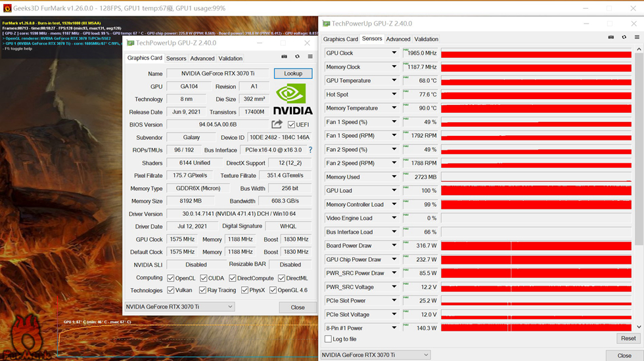Click Close button in Sensors GPU-Z window
The image size is (644, 361).
click(624, 356)
